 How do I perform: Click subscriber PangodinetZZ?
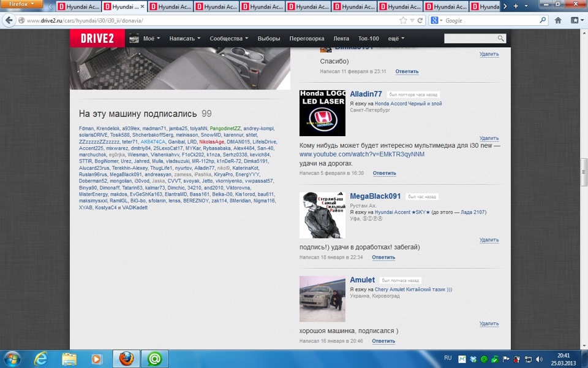(225, 128)
